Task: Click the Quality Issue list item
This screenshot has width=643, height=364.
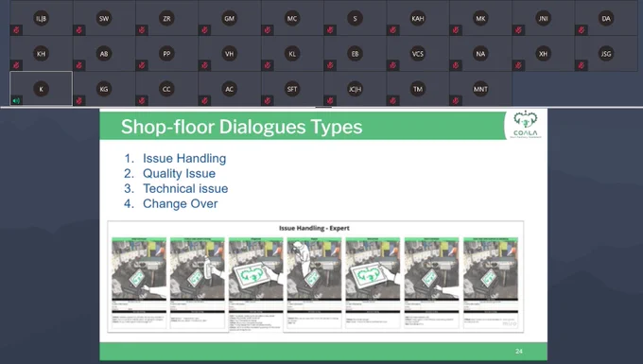Action: [x=179, y=173]
